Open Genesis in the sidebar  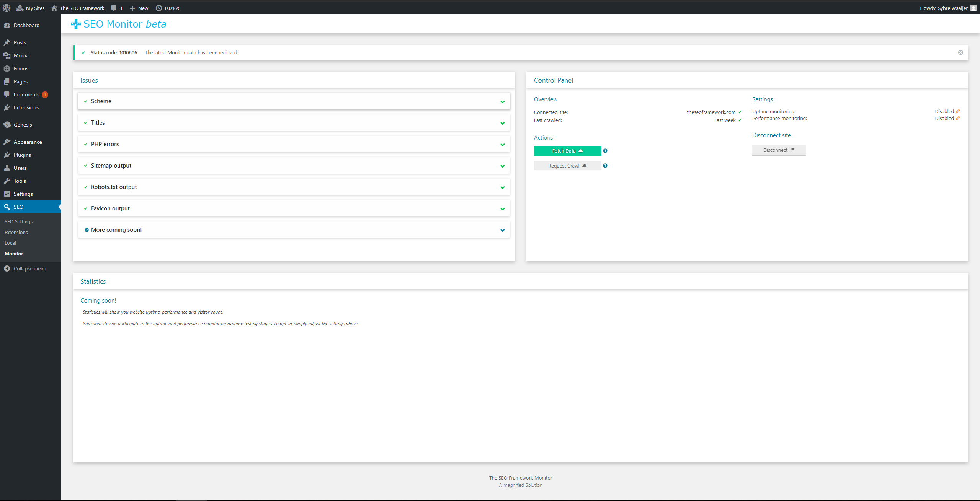pos(31,125)
